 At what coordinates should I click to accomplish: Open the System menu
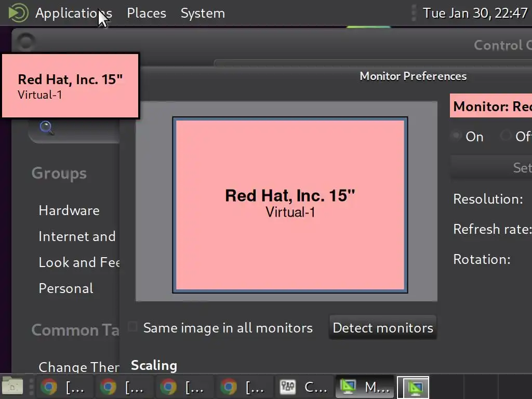(x=203, y=13)
